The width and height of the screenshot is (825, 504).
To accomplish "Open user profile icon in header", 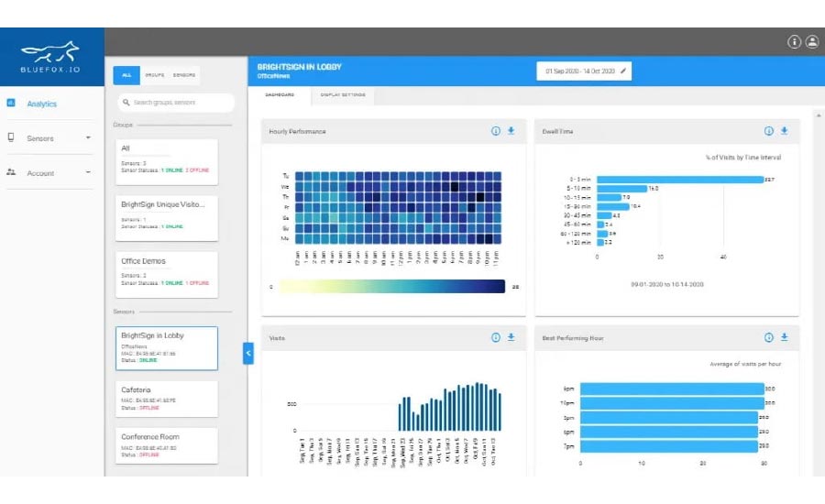I will (x=811, y=42).
